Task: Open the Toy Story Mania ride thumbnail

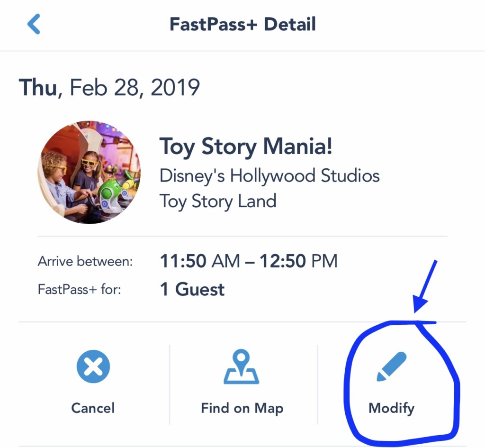Action: (x=89, y=172)
